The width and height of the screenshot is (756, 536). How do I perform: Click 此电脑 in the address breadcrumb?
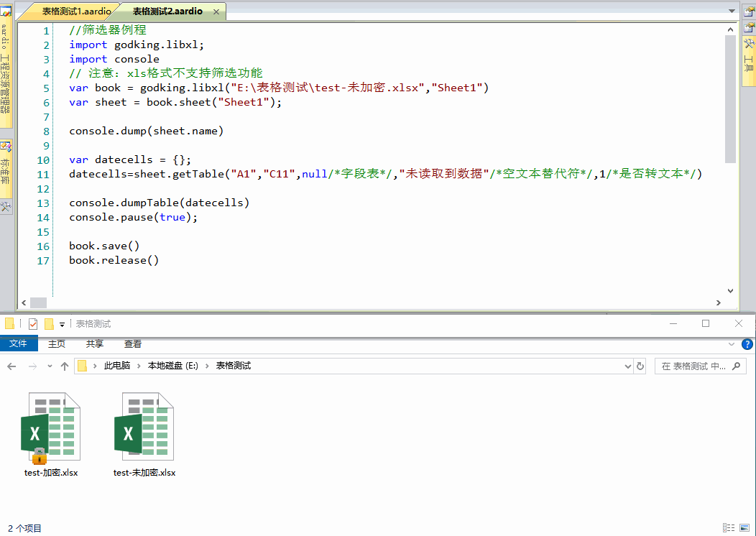coord(117,366)
